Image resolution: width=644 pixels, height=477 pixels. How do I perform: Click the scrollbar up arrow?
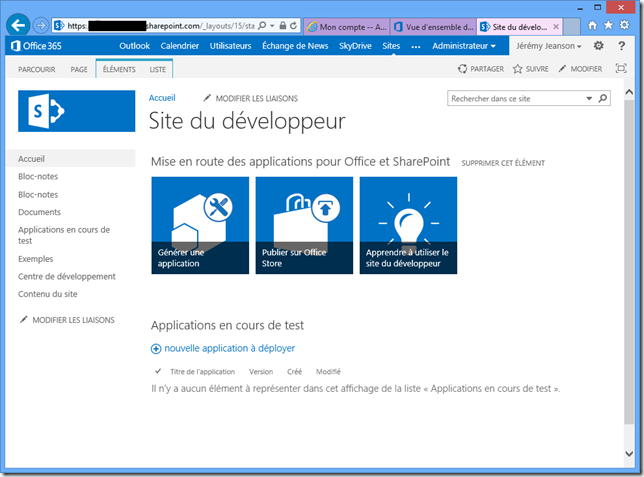point(629,92)
